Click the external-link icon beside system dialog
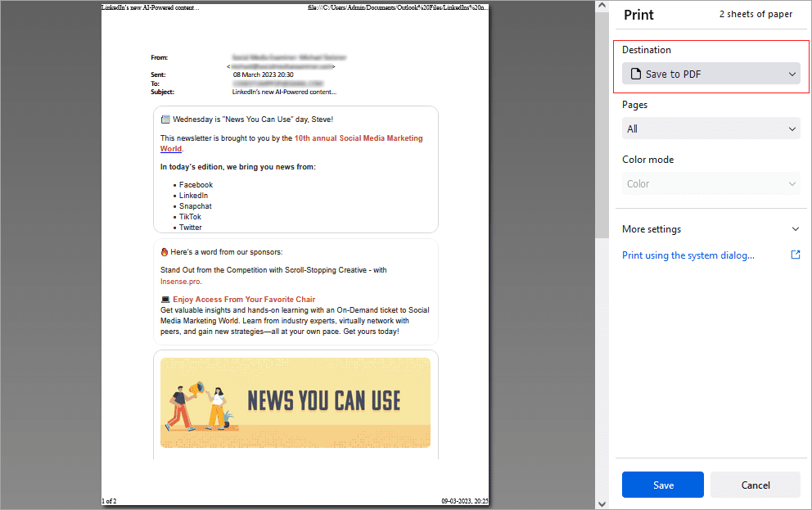812x510 pixels. pyautogui.click(x=796, y=255)
